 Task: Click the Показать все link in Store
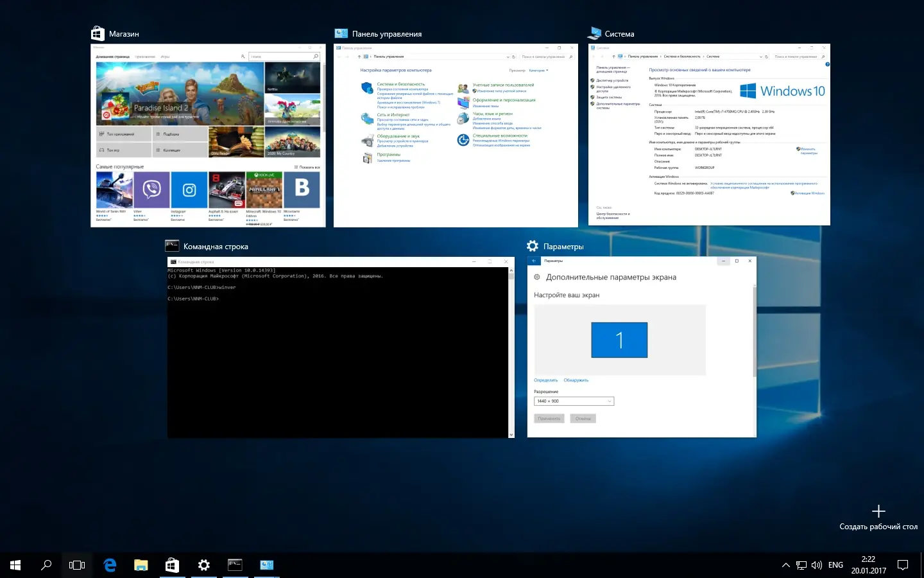(x=307, y=167)
